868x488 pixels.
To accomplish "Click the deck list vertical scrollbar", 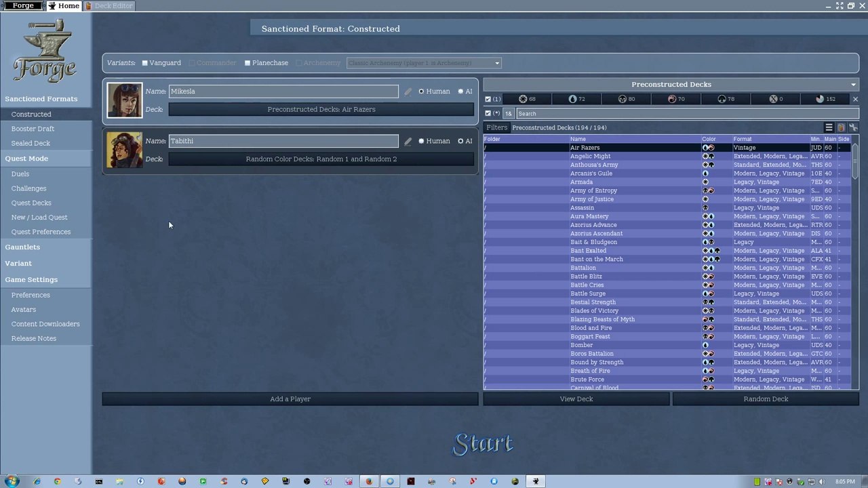I will click(x=856, y=264).
